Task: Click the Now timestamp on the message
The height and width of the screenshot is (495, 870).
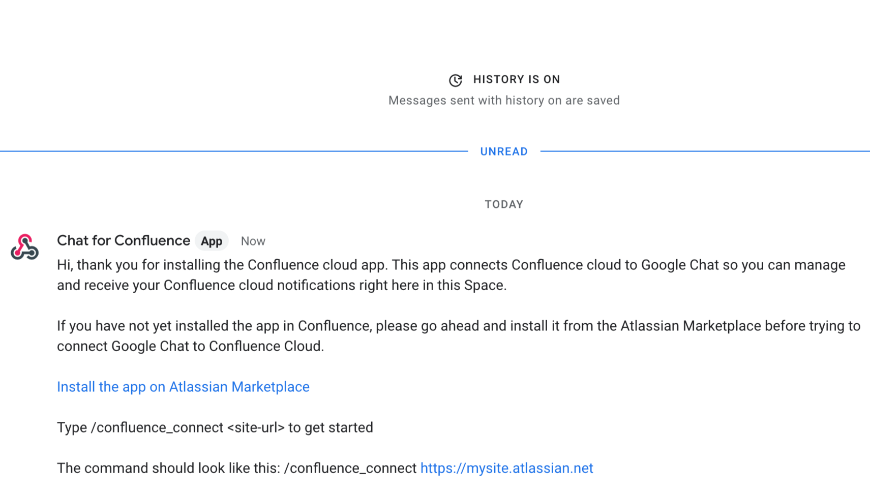Action: click(253, 241)
